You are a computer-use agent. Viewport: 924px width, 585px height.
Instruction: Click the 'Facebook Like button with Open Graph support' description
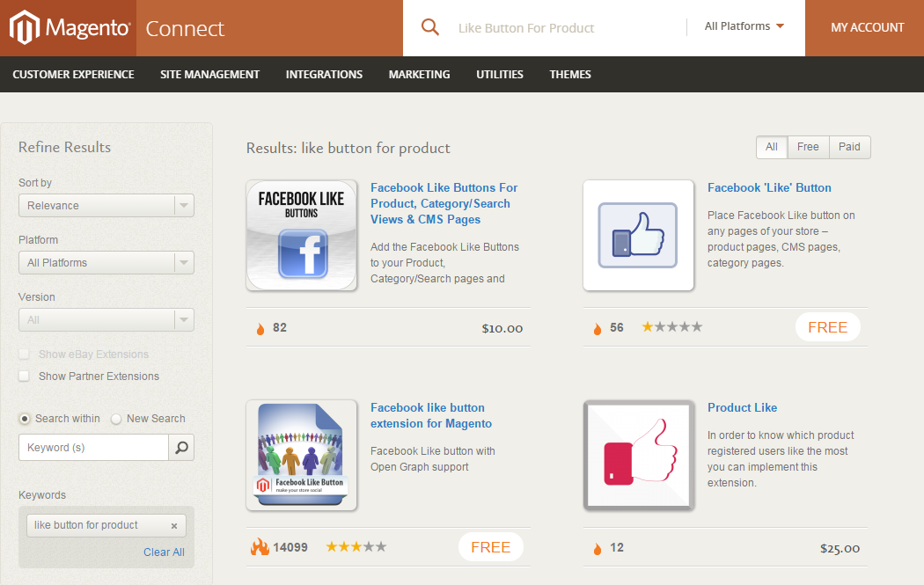[x=433, y=459]
